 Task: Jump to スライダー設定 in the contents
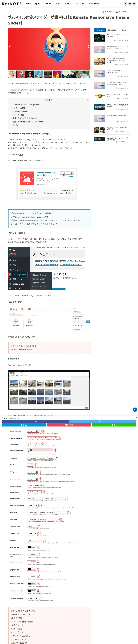pyautogui.click(x=18, y=115)
